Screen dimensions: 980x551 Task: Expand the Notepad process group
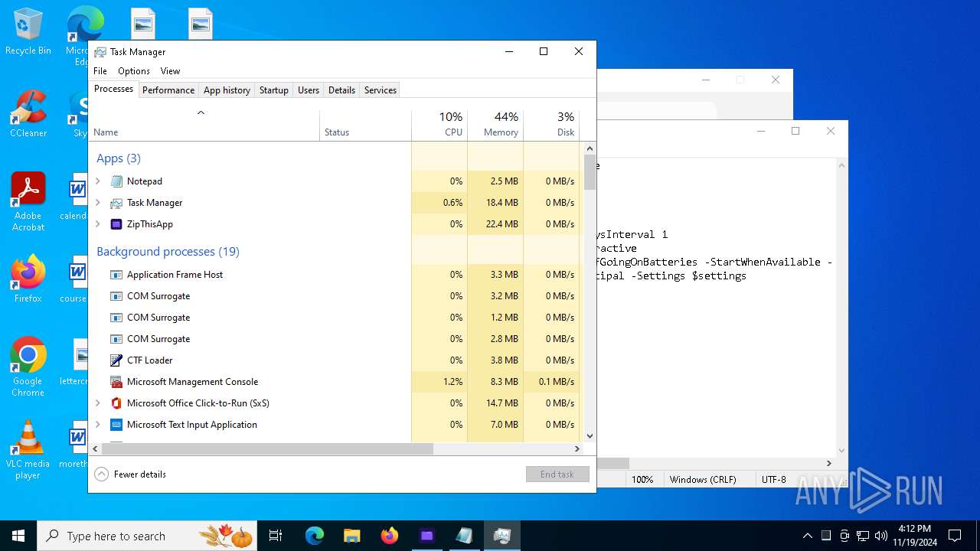click(x=97, y=181)
